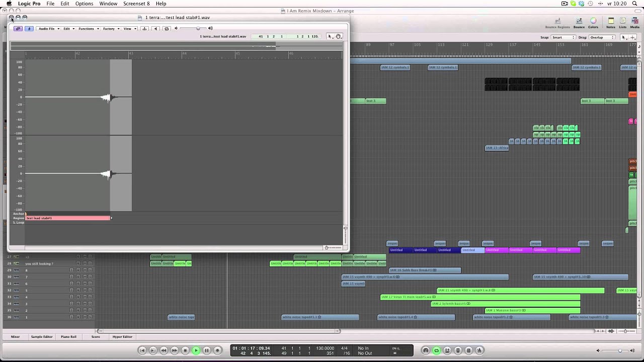Click the master speaker mute icon in transport

pyautogui.click(x=599, y=350)
